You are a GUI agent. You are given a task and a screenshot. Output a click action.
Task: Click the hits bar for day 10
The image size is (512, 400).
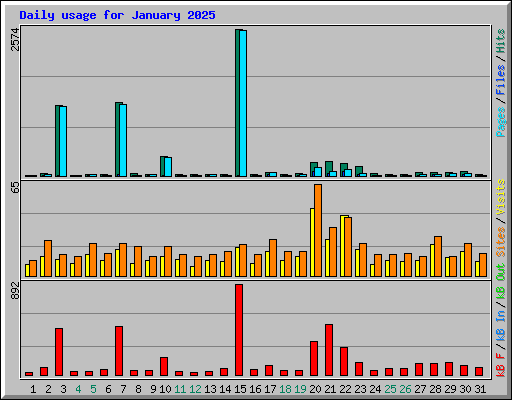[x=162, y=166]
